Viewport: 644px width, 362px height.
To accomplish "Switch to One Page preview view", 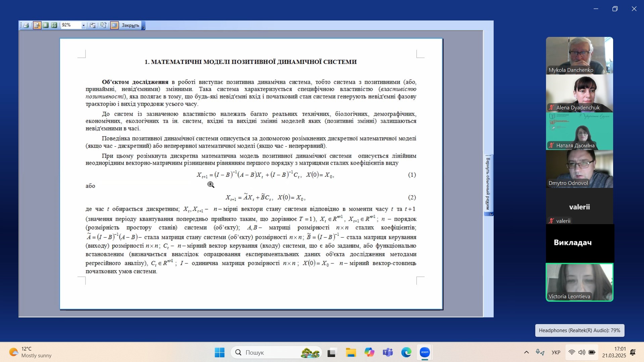I will point(46,25).
